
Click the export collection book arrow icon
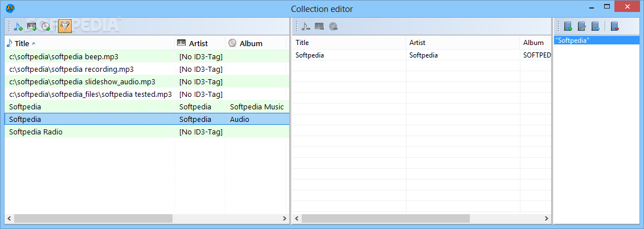point(596,27)
